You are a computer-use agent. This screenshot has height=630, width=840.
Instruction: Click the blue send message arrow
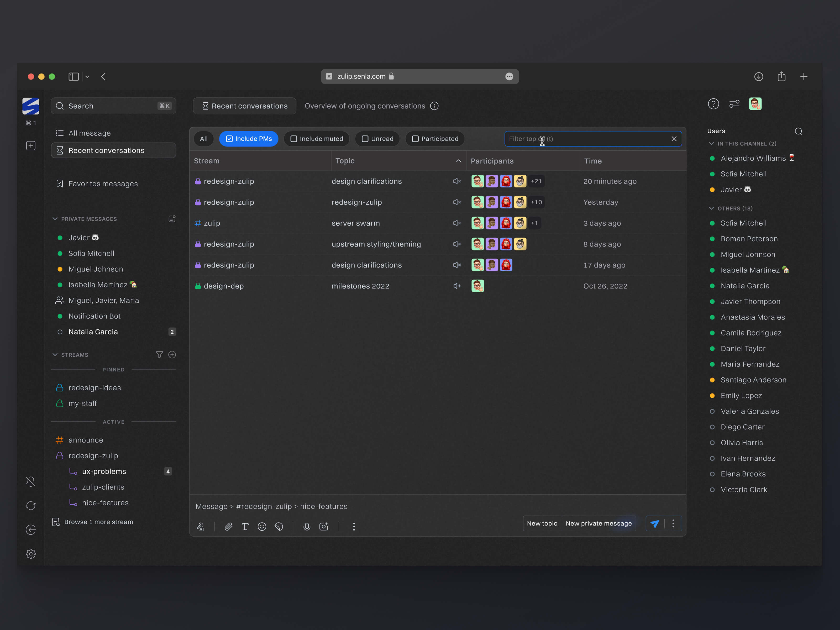[x=654, y=524]
